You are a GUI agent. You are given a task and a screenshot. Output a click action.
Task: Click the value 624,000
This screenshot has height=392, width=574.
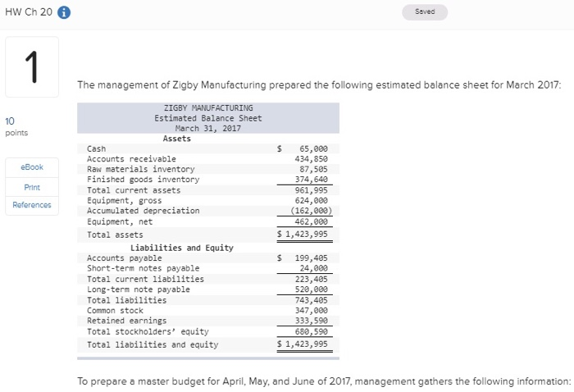[x=311, y=201]
